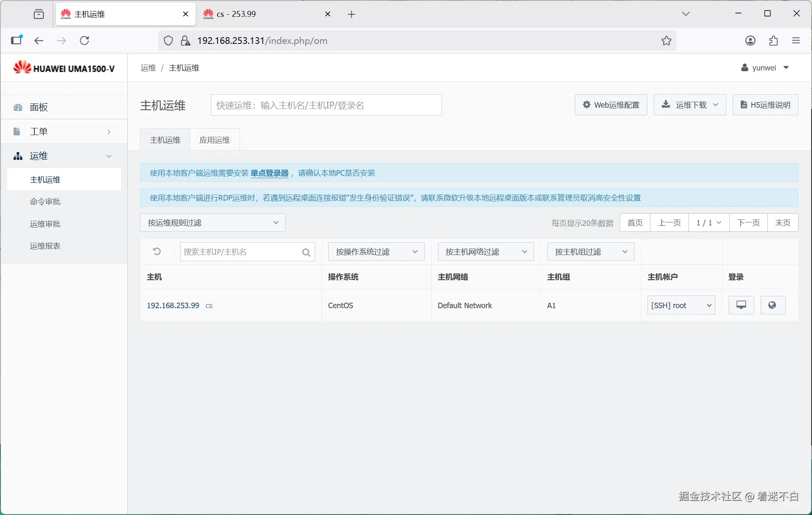
Task: Expand the 按主机组过滤 dropdown
Action: pos(590,252)
